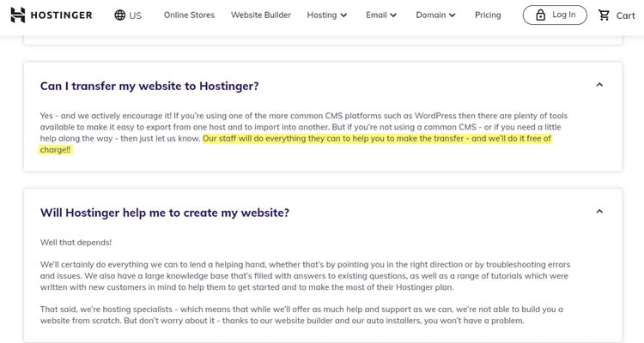644x343 pixels.
Task: Collapse the create my website question
Action: [x=599, y=212]
